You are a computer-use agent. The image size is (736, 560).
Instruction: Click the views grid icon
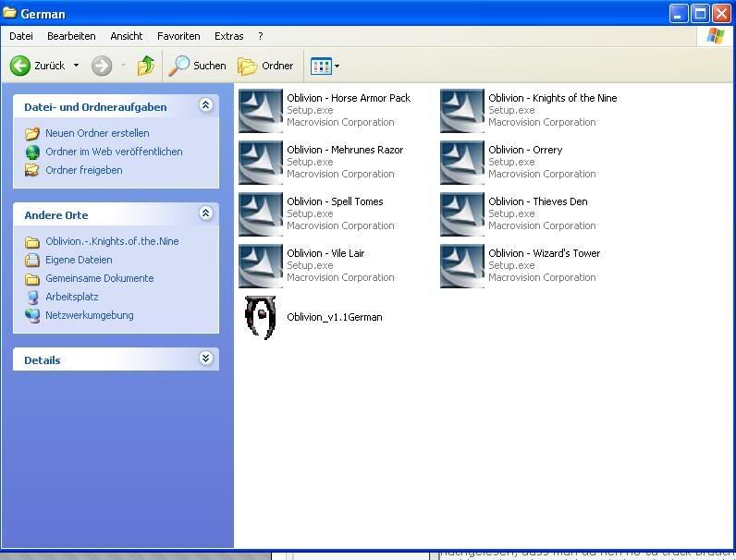(x=322, y=67)
